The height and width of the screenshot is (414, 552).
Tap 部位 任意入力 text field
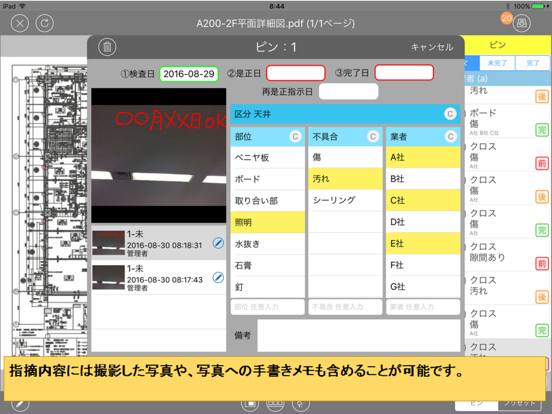pos(268,307)
